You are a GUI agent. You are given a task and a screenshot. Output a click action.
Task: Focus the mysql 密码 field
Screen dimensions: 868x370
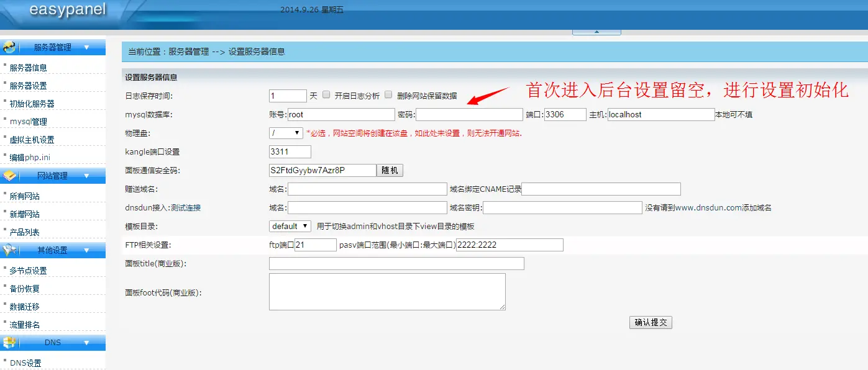469,114
